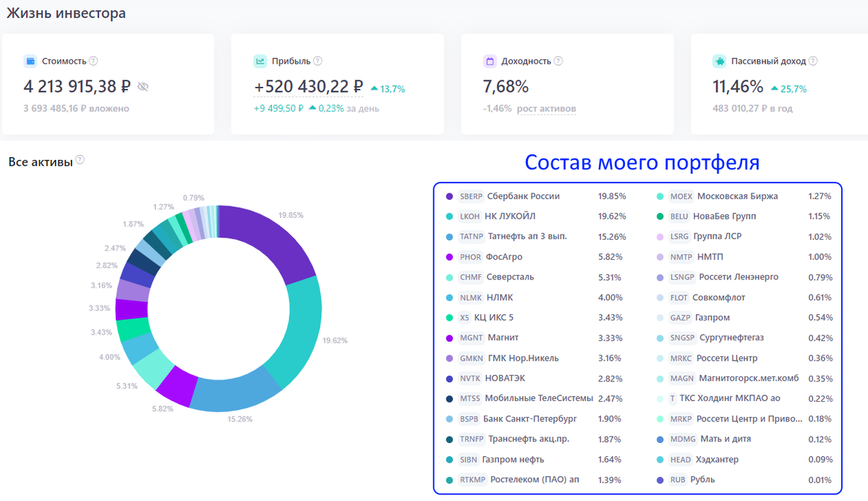Click the BSPB ticker tag
Viewport: 868px width, 501px height.
point(469,419)
